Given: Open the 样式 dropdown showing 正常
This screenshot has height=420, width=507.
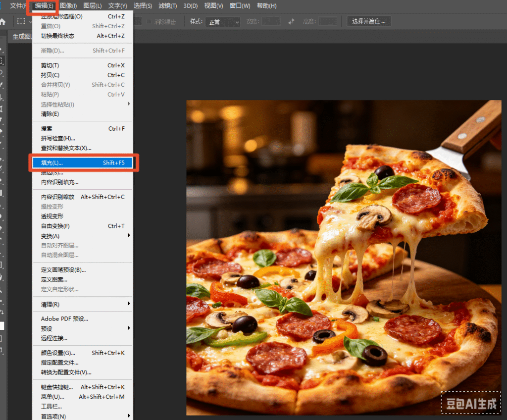Looking at the screenshot, I should pyautogui.click(x=223, y=22).
